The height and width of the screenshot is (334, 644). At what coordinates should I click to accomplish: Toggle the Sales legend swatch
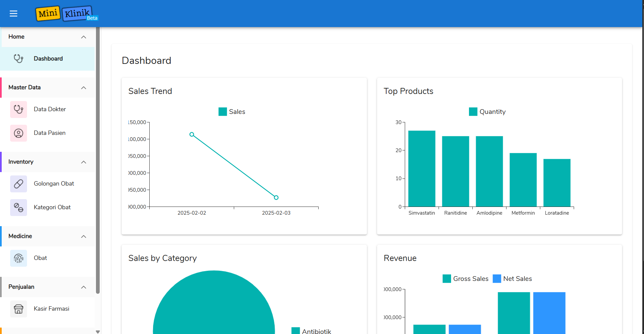point(223,112)
